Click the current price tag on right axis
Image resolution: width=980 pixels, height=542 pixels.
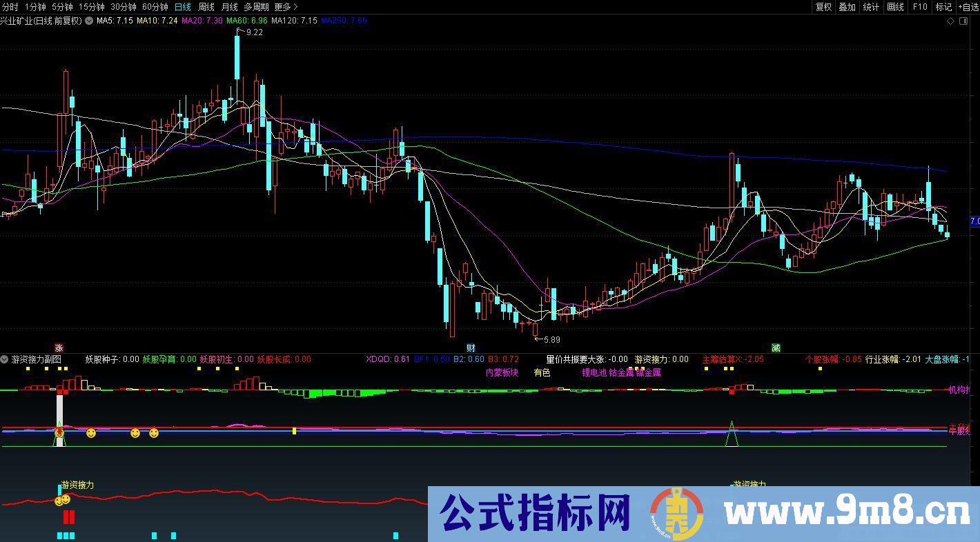click(x=974, y=221)
